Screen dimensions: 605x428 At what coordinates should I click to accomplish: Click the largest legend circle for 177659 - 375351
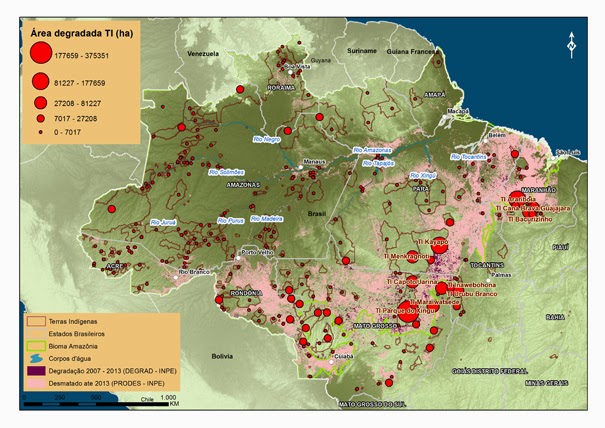pyautogui.click(x=41, y=52)
